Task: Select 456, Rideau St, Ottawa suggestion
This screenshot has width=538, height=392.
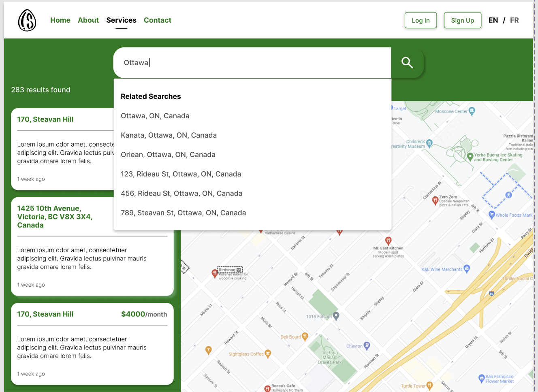Action: tap(181, 194)
